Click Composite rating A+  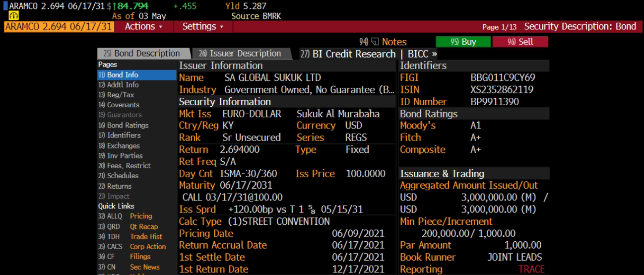click(x=475, y=149)
